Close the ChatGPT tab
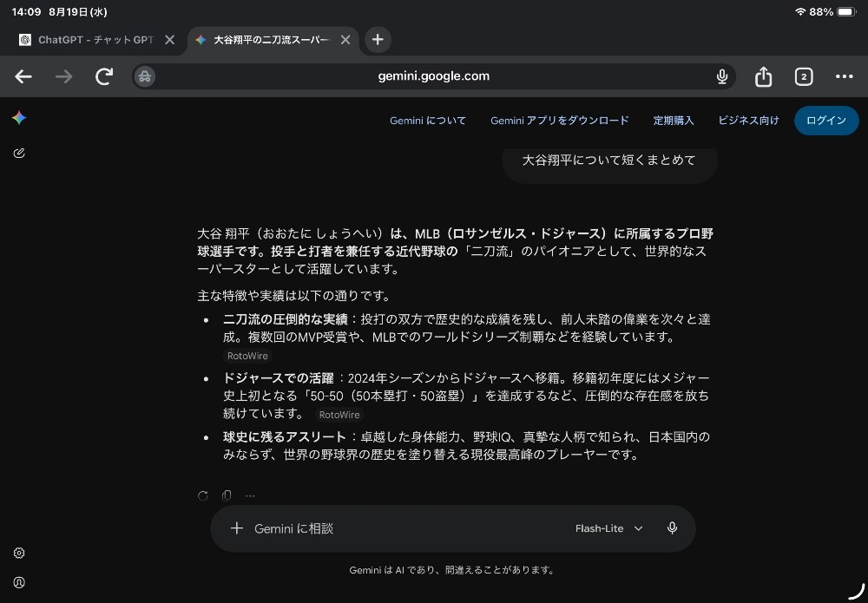This screenshot has height=603, width=868. point(170,40)
